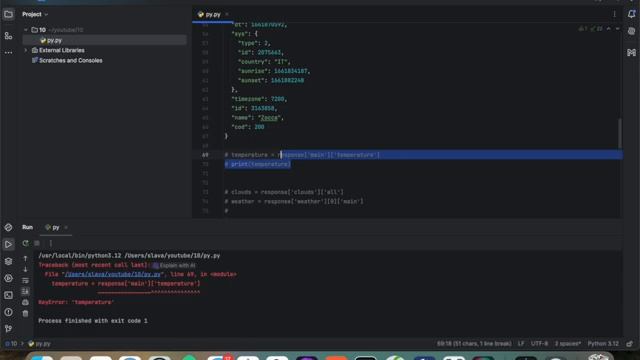Open Python Console icon above Run icon
This screenshot has height=360, width=640.
tap(8, 227)
